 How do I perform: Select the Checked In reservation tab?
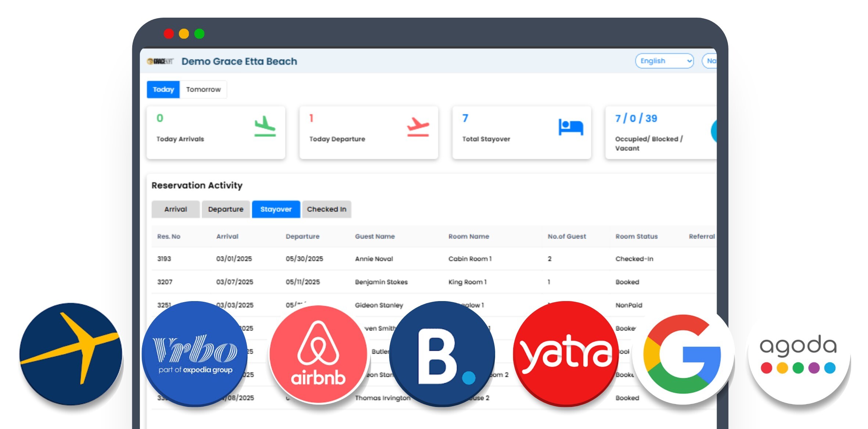click(x=327, y=209)
